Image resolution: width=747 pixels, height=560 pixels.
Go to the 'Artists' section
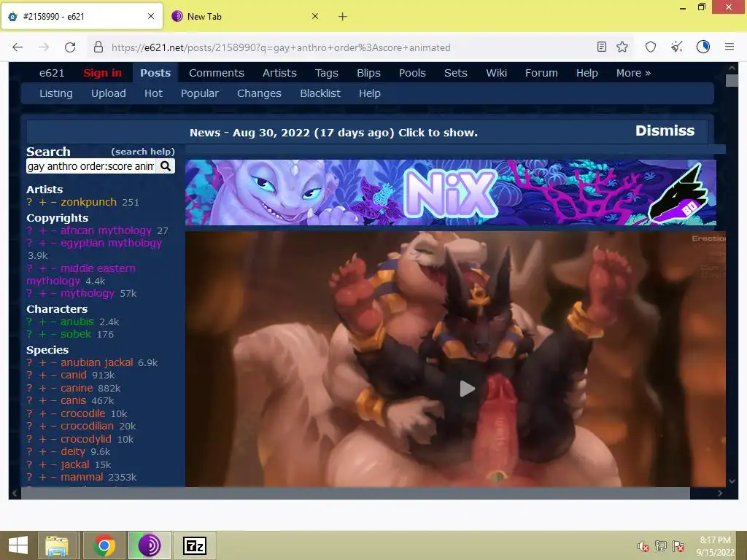pyautogui.click(x=279, y=73)
